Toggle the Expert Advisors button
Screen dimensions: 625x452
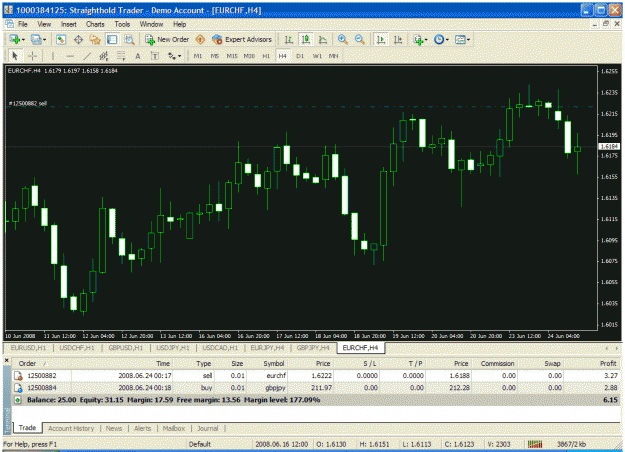coord(242,39)
